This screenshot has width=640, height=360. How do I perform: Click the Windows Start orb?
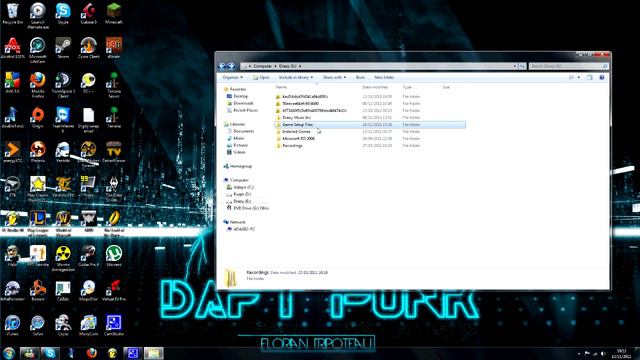[x=9, y=353]
